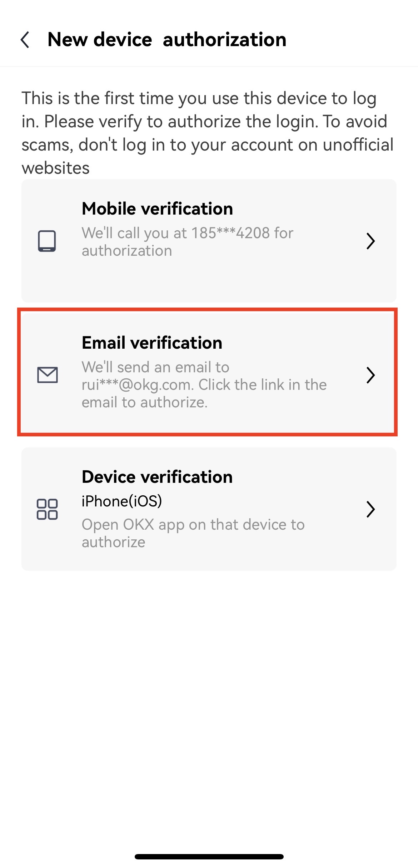418x868 pixels.
Task: Select the Device verification heading
Action: (x=157, y=477)
